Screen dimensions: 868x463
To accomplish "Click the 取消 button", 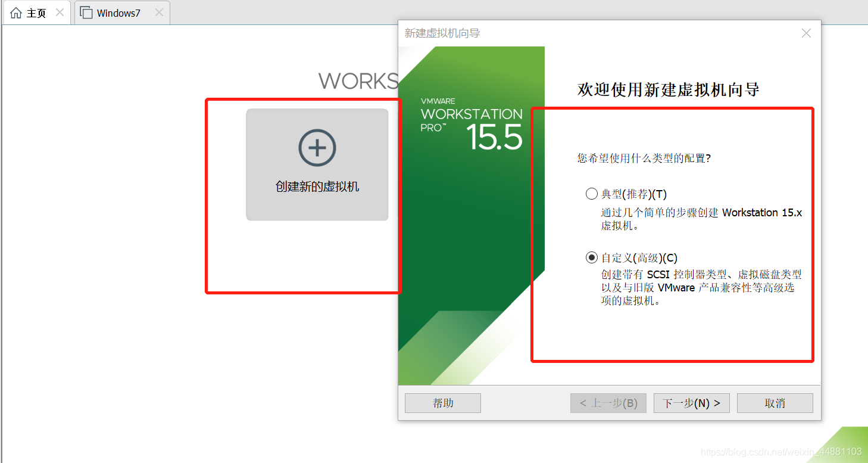I will pyautogui.click(x=775, y=403).
